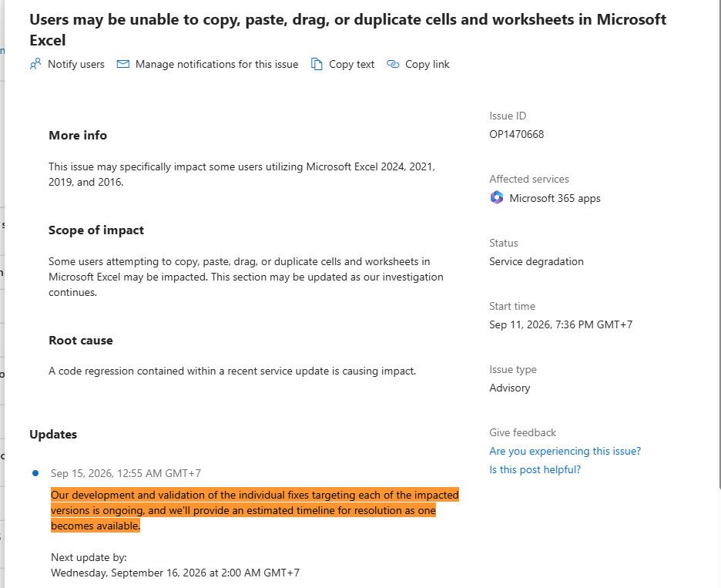Click the blue bullet marker beside Sep 15 update

point(35,473)
